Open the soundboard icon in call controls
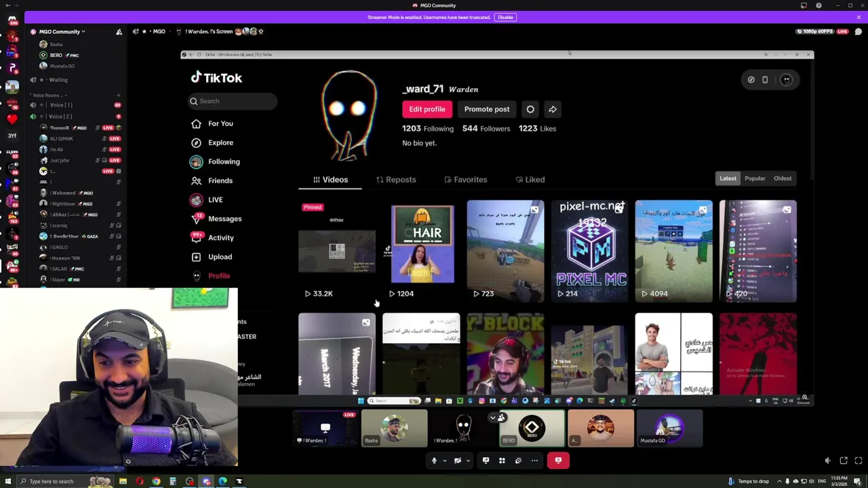This screenshot has width=868, height=488. 518,460
